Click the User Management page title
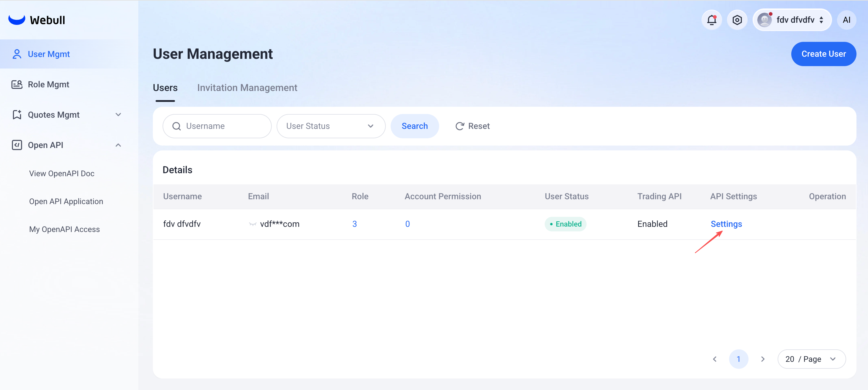Screen dimensions: 868x390 point(213,54)
